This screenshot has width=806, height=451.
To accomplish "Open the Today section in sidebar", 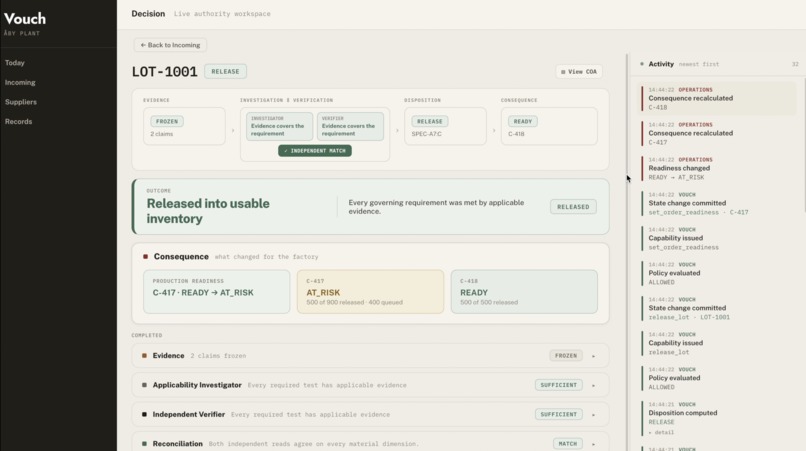I will [x=15, y=63].
